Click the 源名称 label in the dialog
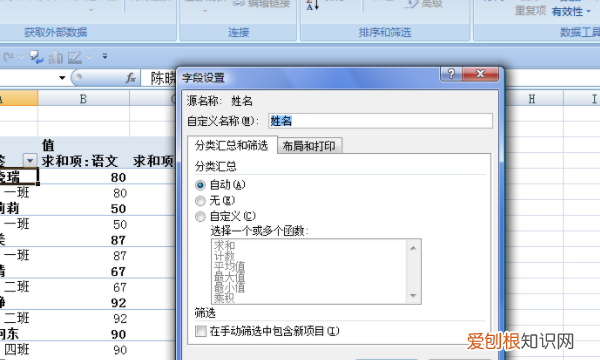Image resolution: width=600 pixels, height=360 pixels. tap(204, 101)
